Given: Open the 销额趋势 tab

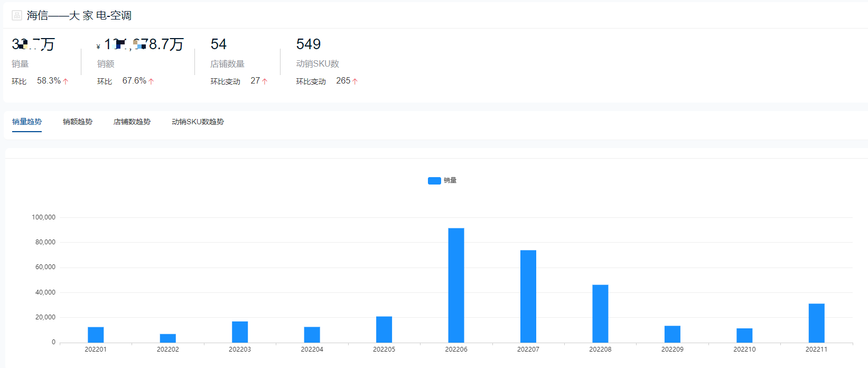Looking at the screenshot, I should click(78, 122).
